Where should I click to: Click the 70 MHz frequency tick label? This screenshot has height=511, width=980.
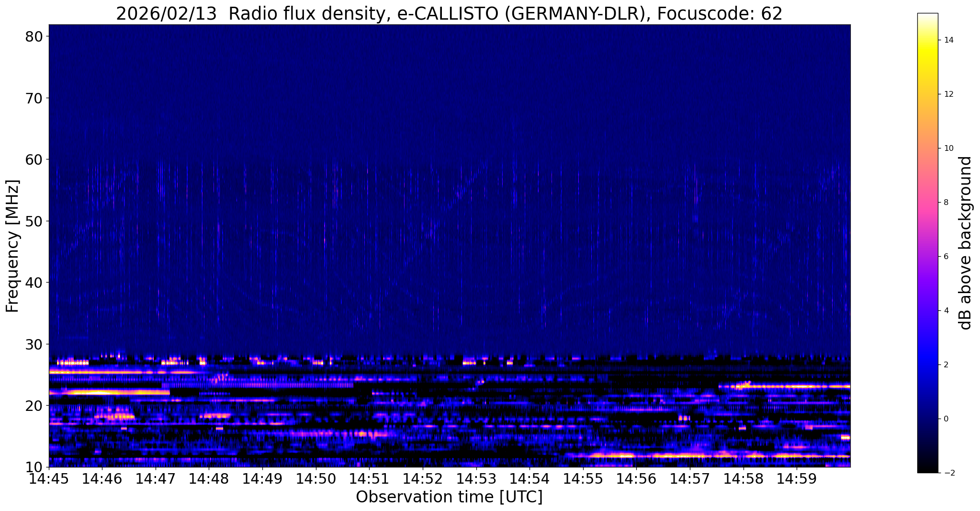34,98
